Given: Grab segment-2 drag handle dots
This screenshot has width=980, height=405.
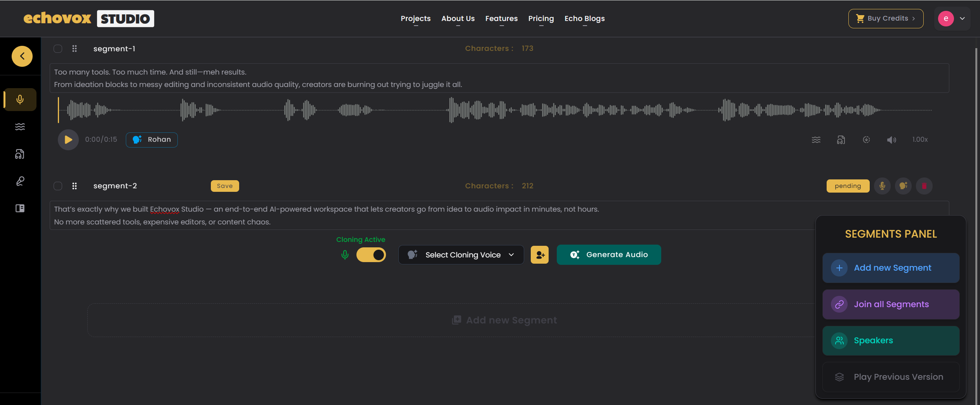Looking at the screenshot, I should point(75,186).
